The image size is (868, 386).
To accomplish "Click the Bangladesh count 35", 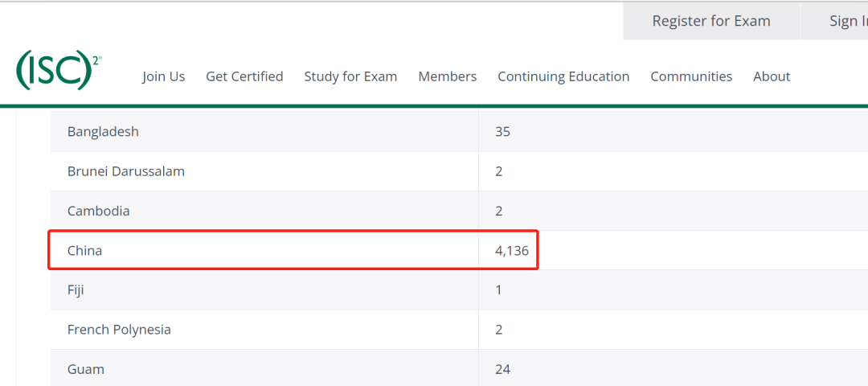I will click(502, 132).
